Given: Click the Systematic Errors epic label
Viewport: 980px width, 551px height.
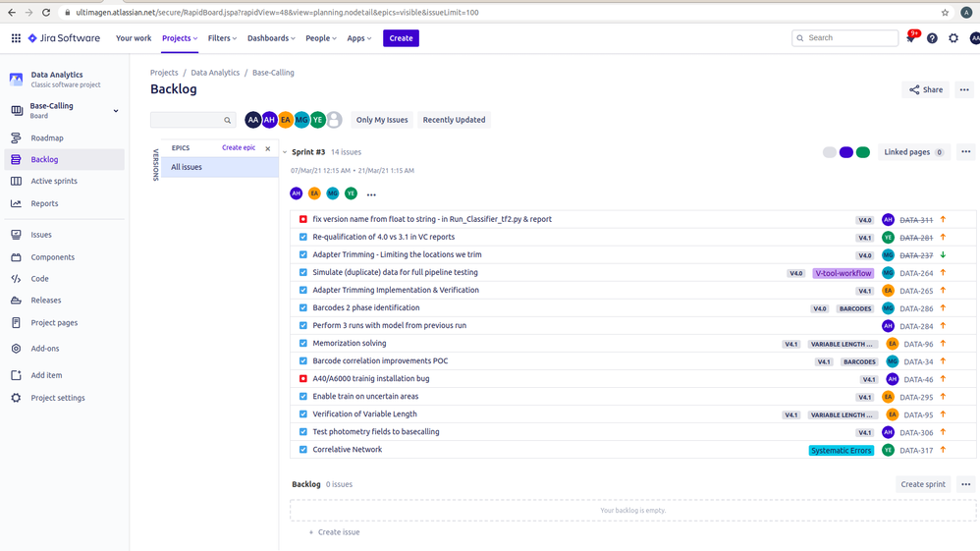Looking at the screenshot, I should [x=841, y=450].
